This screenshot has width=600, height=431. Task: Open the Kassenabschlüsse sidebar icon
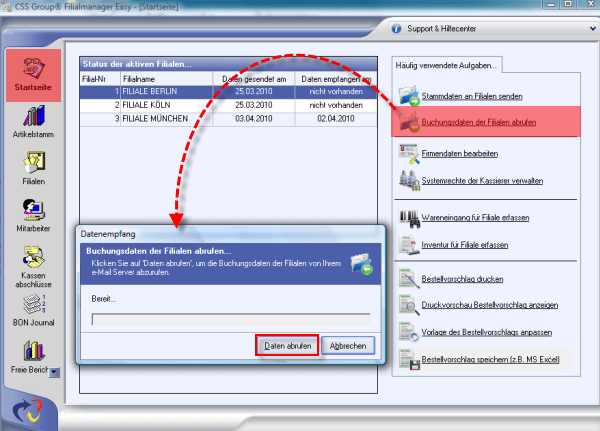coord(34,257)
